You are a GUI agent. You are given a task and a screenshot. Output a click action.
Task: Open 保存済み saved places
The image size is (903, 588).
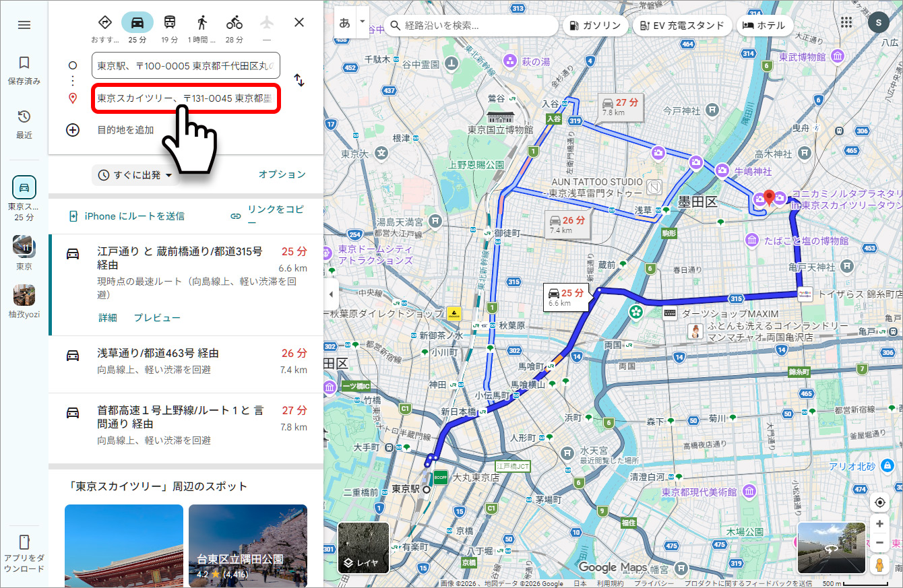[x=24, y=71]
